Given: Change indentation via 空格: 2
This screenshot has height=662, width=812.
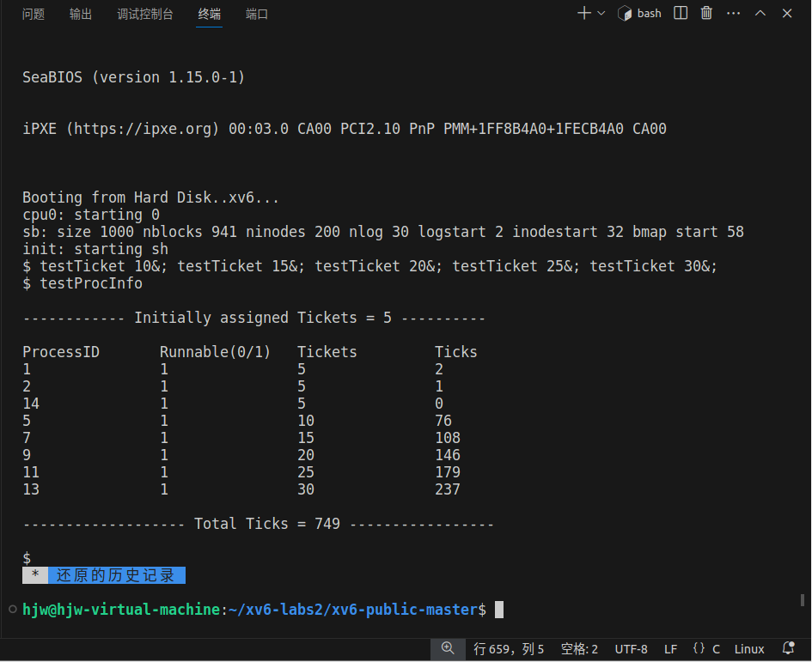Looking at the screenshot, I should pos(579,649).
